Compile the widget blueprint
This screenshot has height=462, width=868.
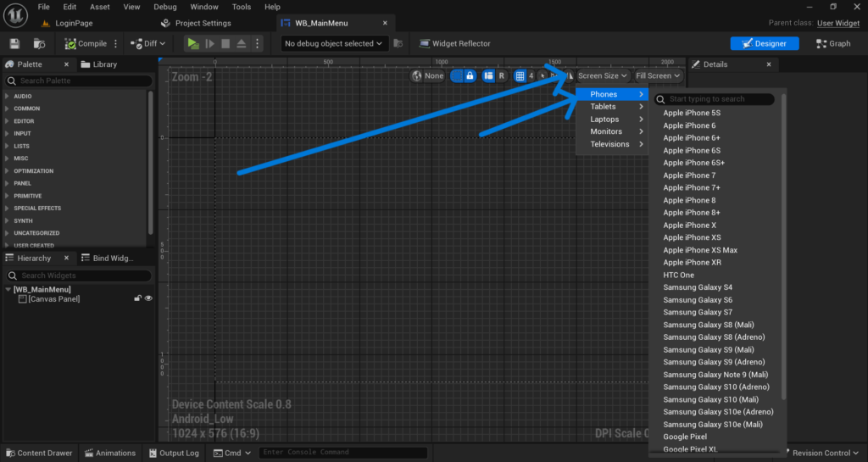click(86, 44)
